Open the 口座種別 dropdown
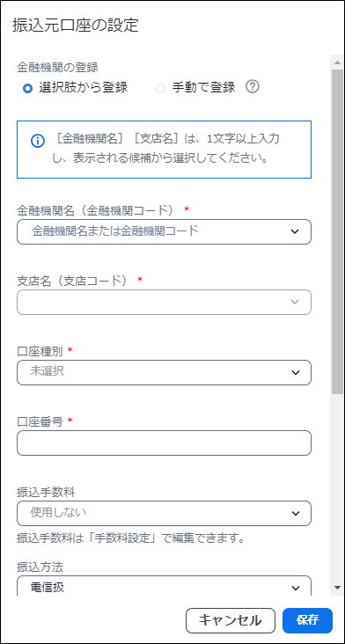Image resolution: width=345 pixels, height=644 pixels. tap(164, 372)
